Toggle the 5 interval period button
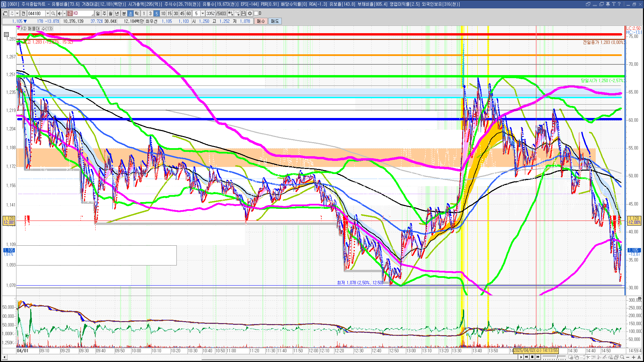Screen dimensions: 644x362 tap(156, 13)
